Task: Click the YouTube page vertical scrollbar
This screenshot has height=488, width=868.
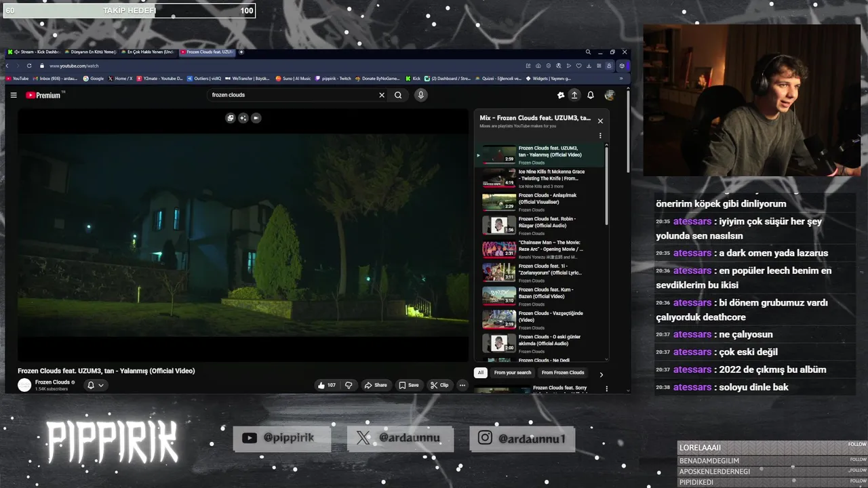Action: (x=628, y=130)
